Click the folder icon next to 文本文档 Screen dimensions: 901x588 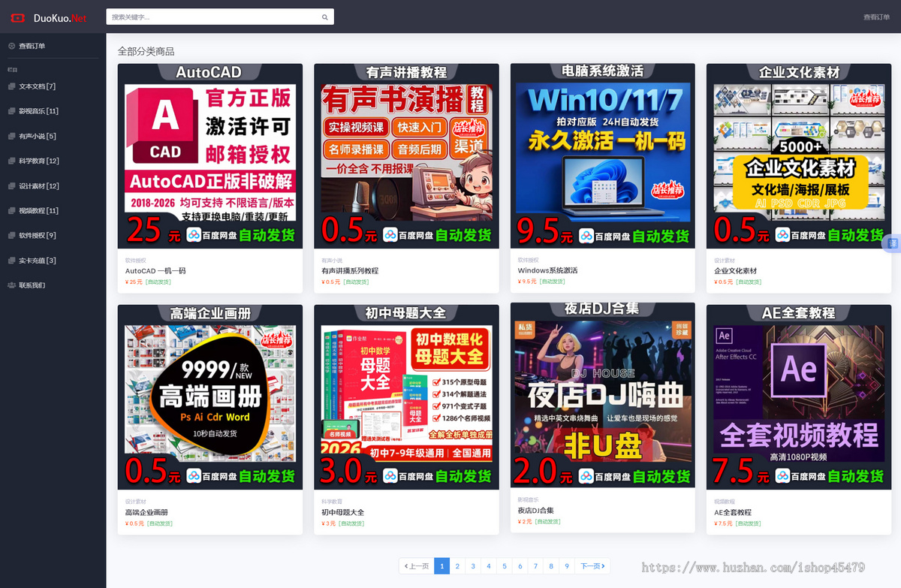(x=11, y=86)
